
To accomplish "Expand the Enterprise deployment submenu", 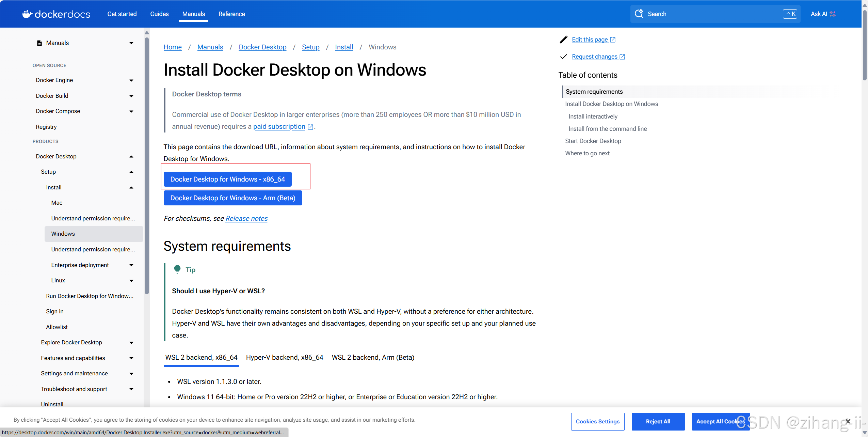I will 131,265.
